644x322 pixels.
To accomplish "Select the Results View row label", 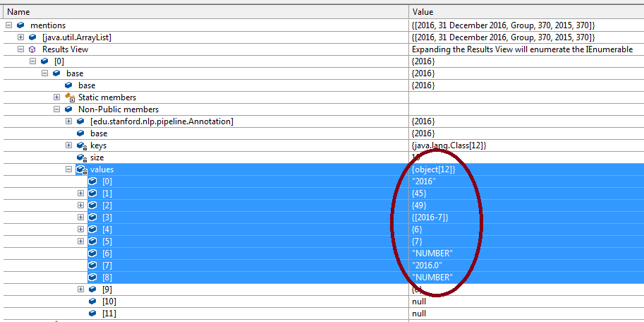I will point(66,49).
